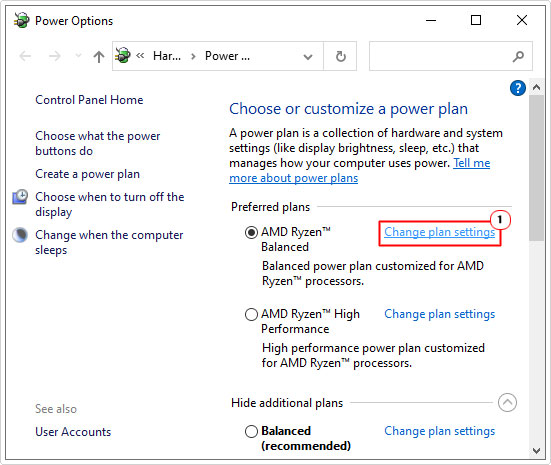Open 'Create a power plan'
Image resolution: width=551 pixels, height=465 pixels.
(87, 174)
